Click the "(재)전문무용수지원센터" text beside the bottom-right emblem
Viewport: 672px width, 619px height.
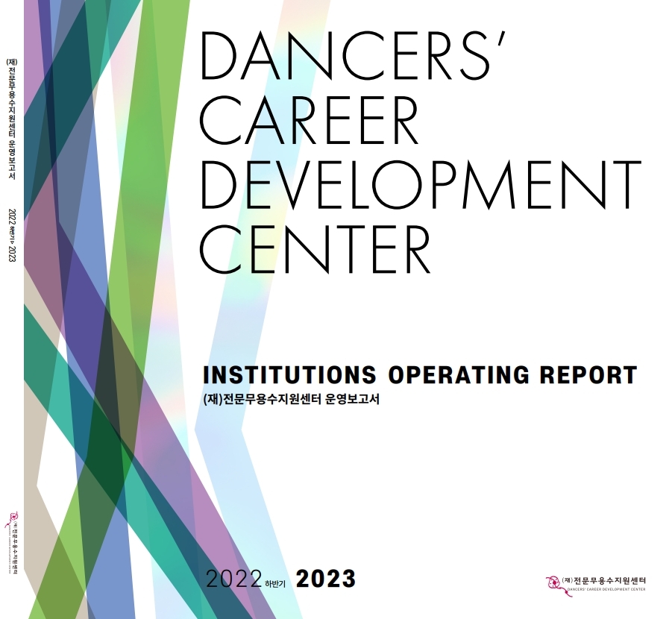[603, 581]
